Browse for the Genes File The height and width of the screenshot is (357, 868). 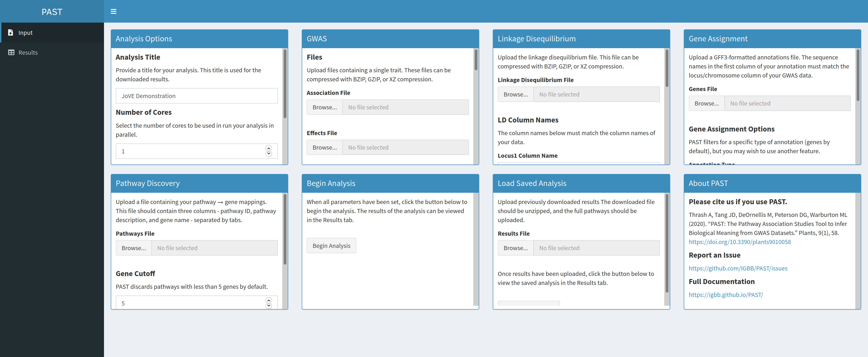(706, 103)
